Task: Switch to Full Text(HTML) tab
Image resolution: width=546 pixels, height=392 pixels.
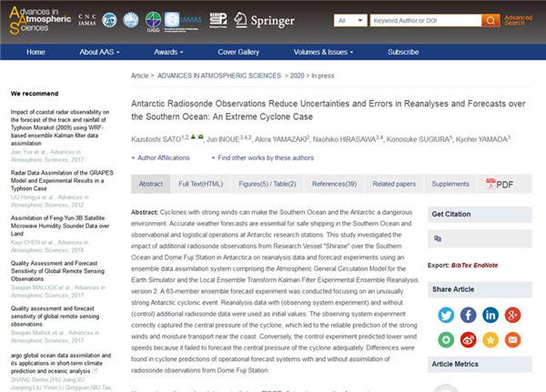Action: [x=201, y=184]
